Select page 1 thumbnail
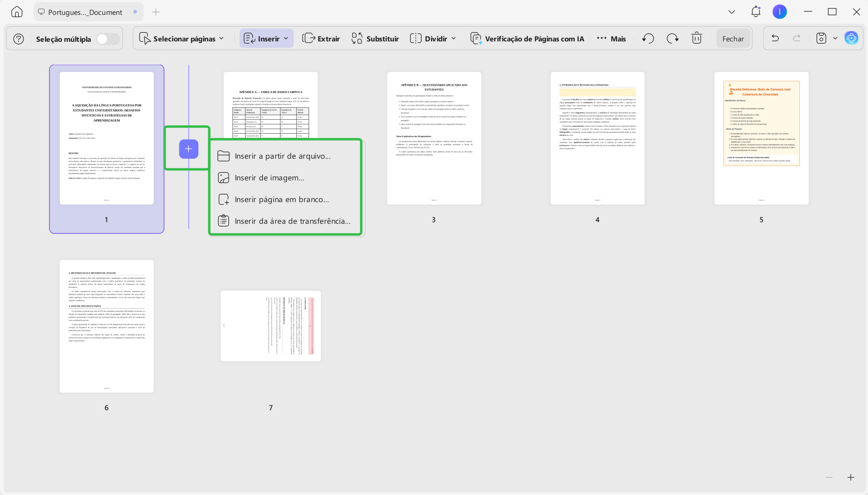The height and width of the screenshot is (495, 868). [x=107, y=138]
